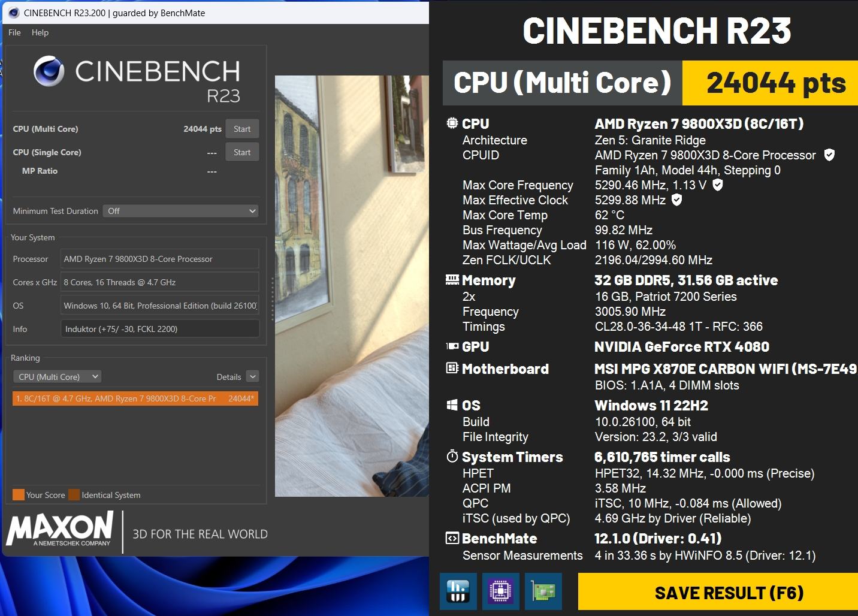The image size is (858, 616).
Task: Open the Minimum Test Duration dropdown
Action: click(x=181, y=211)
